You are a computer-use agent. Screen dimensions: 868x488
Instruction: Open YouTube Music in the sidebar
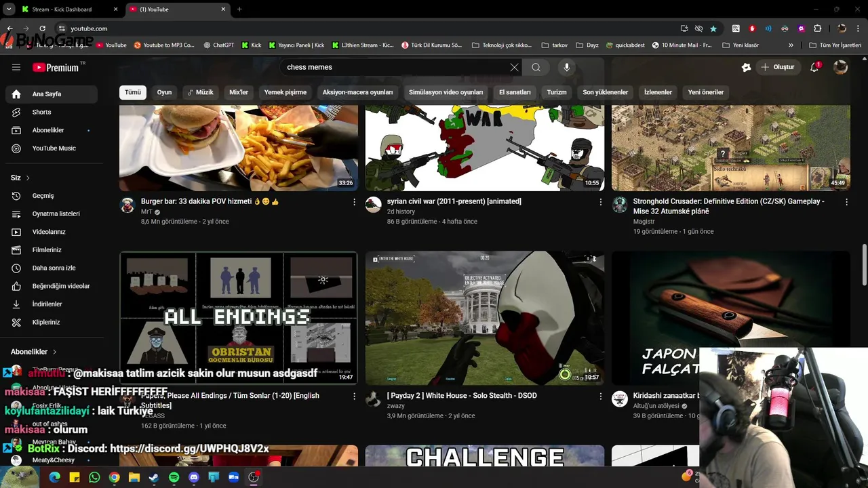(52, 148)
